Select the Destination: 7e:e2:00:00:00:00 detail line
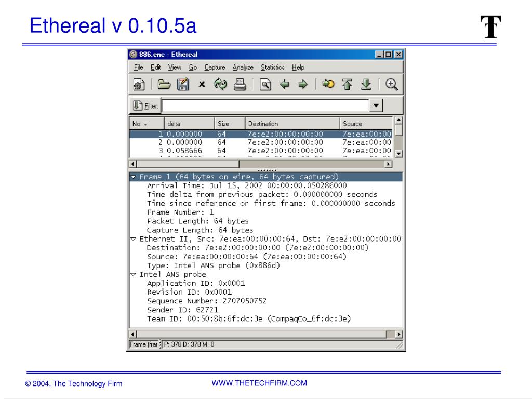This screenshot has width=532, height=399. [x=258, y=248]
